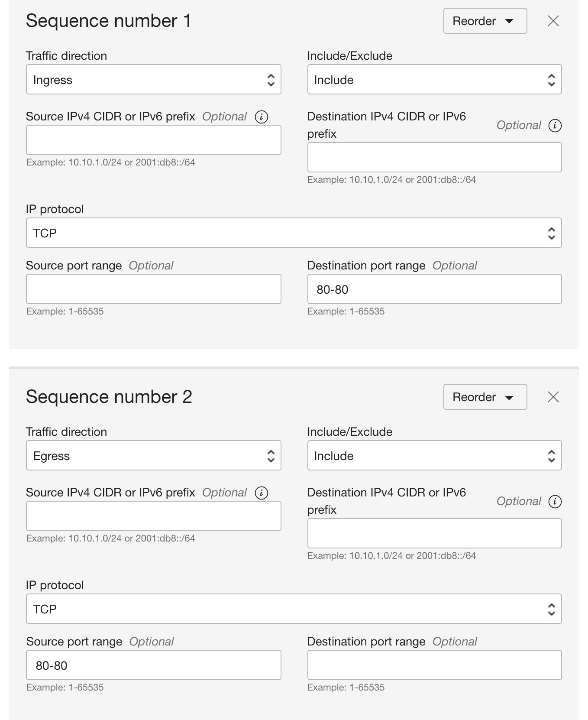588x720 pixels.
Task: Remove Sequence number 1 with its X button
Action: (553, 21)
